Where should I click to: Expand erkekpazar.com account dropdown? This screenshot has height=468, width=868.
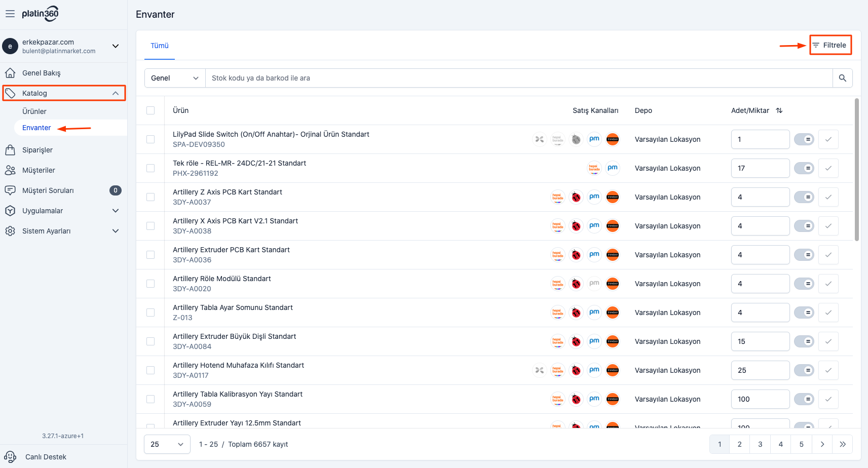point(116,46)
